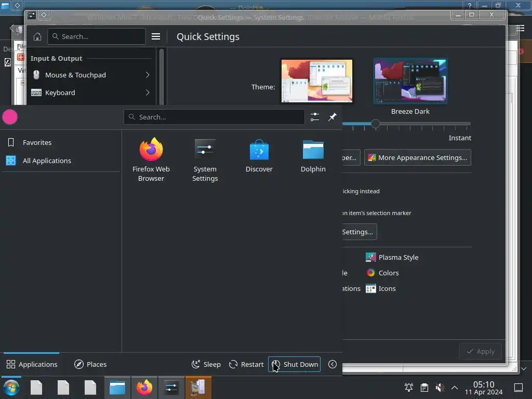532x399 pixels.
Task: Switch to the Places tab
Action: click(x=90, y=364)
